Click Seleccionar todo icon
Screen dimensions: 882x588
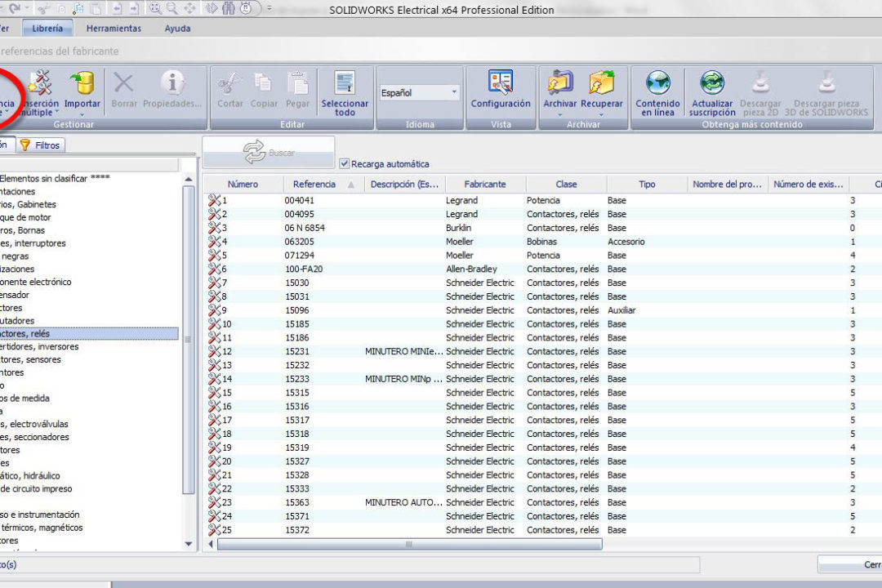pyautogui.click(x=345, y=83)
